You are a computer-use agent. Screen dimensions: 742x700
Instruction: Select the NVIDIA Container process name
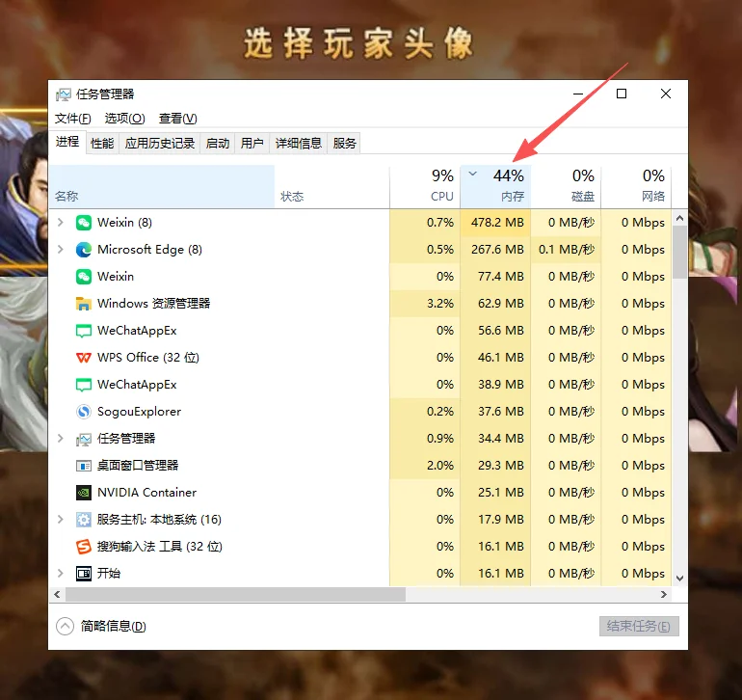tap(146, 493)
